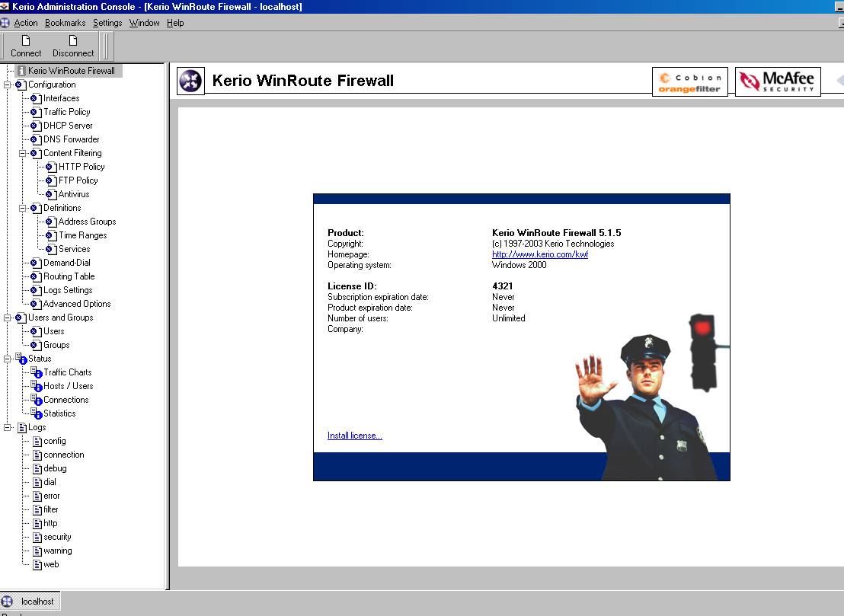The height and width of the screenshot is (616, 844).
Task: Open the Help menu
Action: [175, 23]
